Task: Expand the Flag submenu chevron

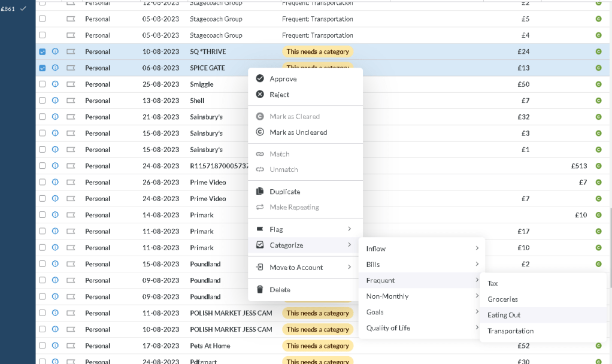Action: (349, 229)
